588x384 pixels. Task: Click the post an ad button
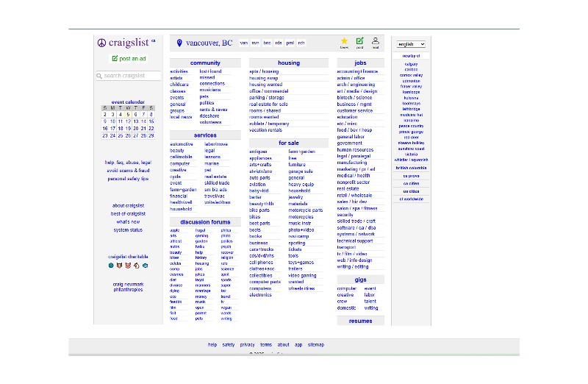pos(129,59)
